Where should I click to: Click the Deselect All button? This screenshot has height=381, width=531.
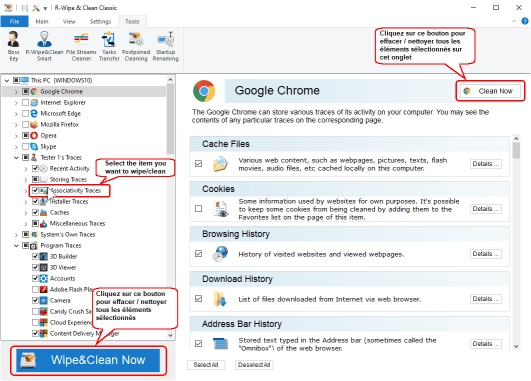pos(254,365)
